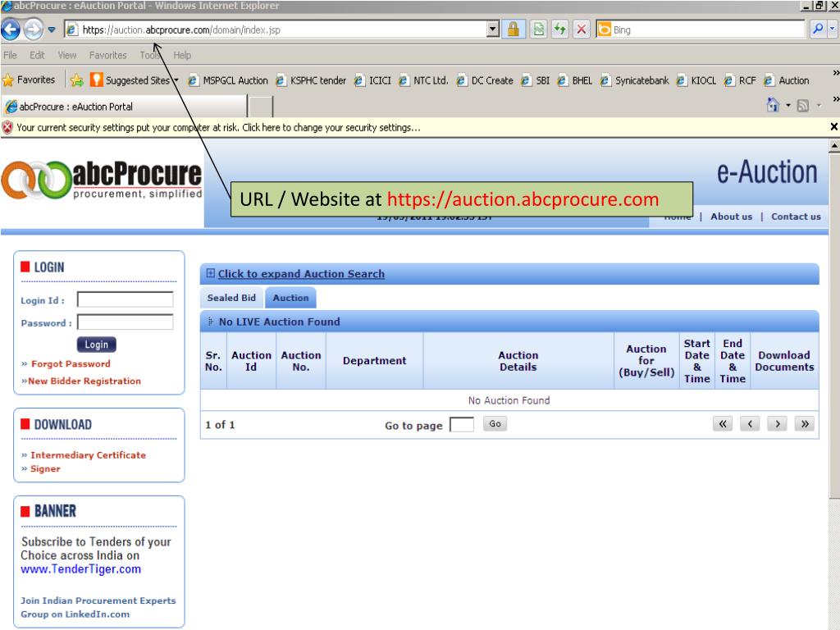
Task: Click the search magnifier icon
Action: coord(818,30)
